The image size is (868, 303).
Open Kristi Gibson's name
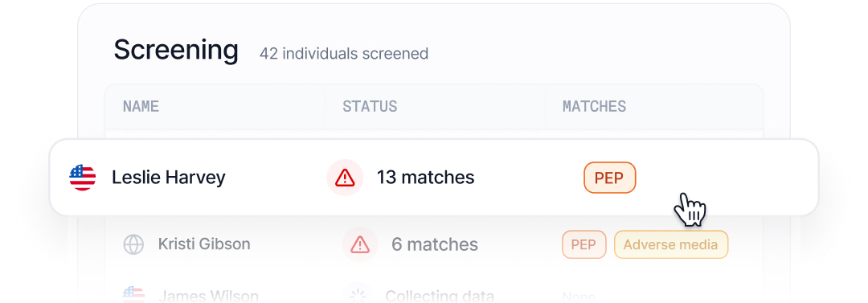204,244
